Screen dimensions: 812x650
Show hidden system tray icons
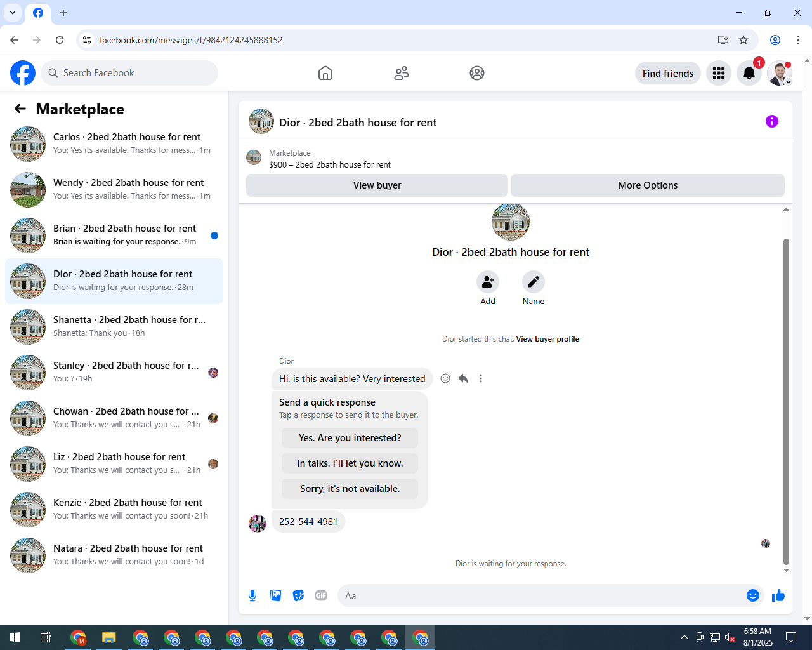[x=684, y=637]
